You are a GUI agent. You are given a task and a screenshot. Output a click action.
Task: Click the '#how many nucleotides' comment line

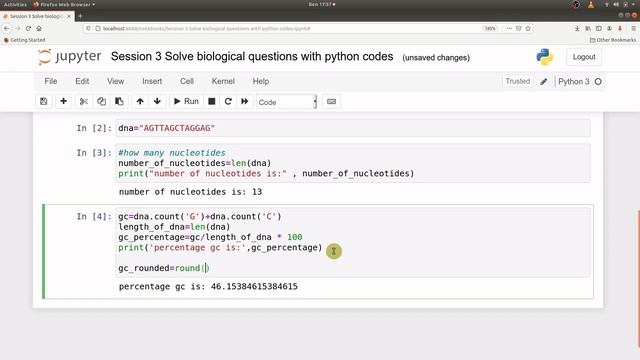[x=172, y=153]
